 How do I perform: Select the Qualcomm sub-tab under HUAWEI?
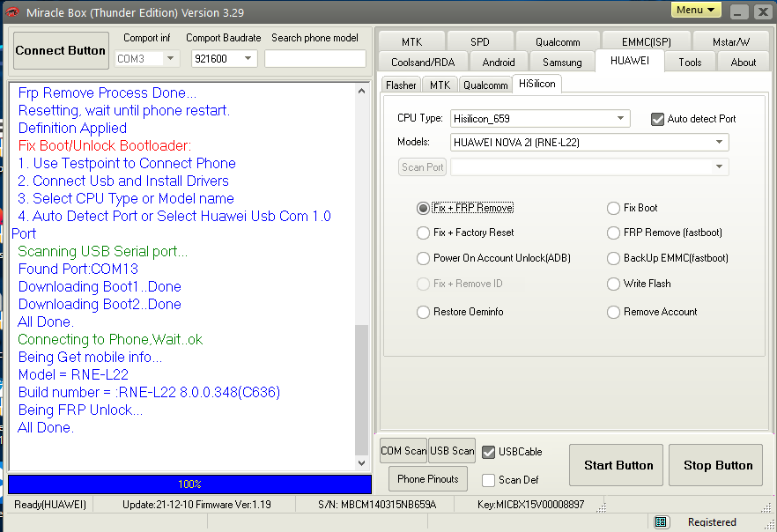coord(485,85)
